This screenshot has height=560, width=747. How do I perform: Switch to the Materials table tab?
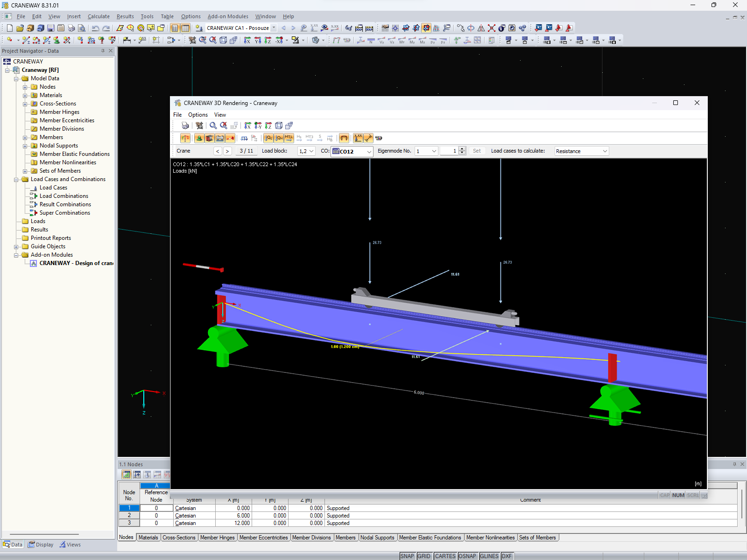click(x=148, y=538)
